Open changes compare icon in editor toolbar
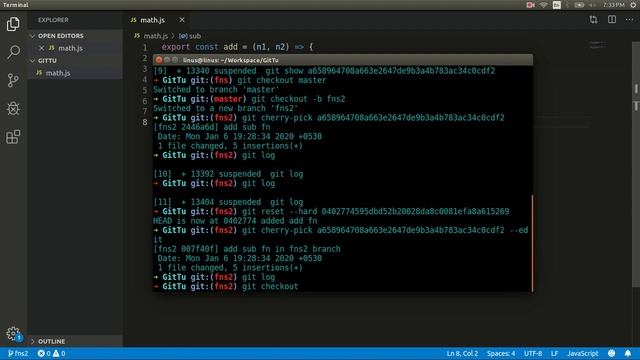The image size is (640, 360). pyautogui.click(x=593, y=20)
